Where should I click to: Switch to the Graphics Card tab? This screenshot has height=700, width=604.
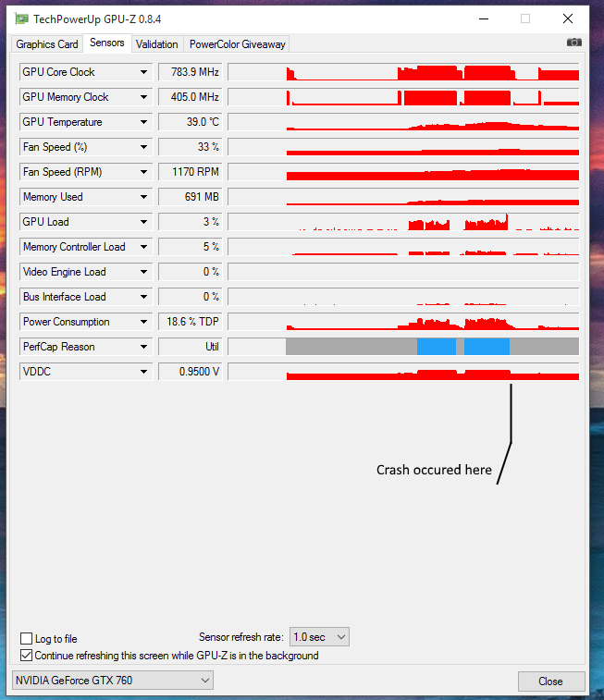tap(47, 44)
